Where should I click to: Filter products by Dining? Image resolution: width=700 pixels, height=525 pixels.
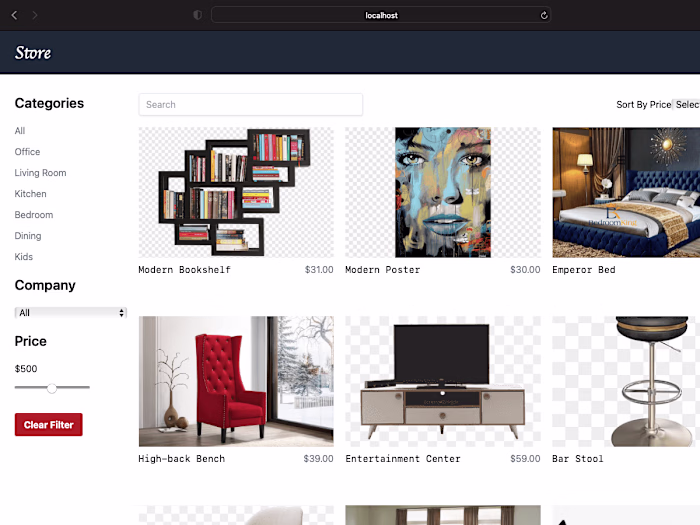tap(28, 236)
